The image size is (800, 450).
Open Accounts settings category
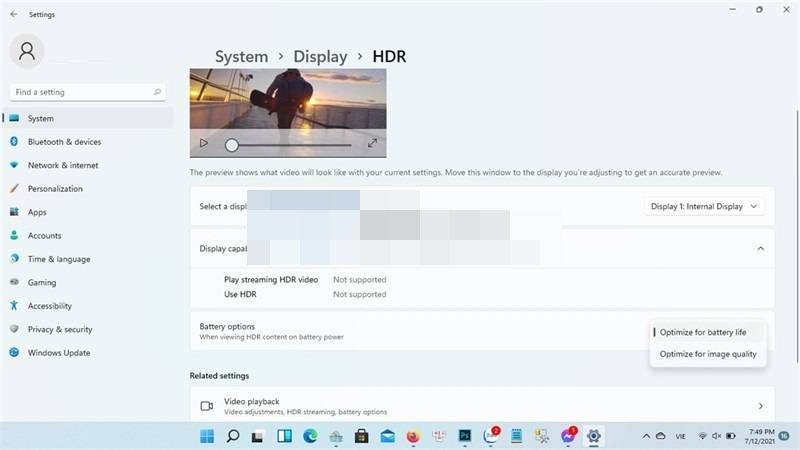(x=88, y=236)
